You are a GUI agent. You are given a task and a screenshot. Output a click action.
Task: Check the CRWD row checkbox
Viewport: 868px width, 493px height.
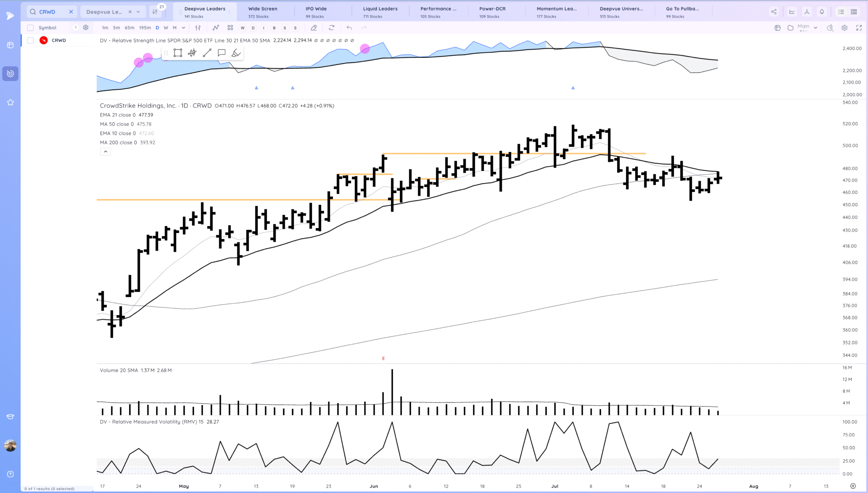tap(31, 40)
